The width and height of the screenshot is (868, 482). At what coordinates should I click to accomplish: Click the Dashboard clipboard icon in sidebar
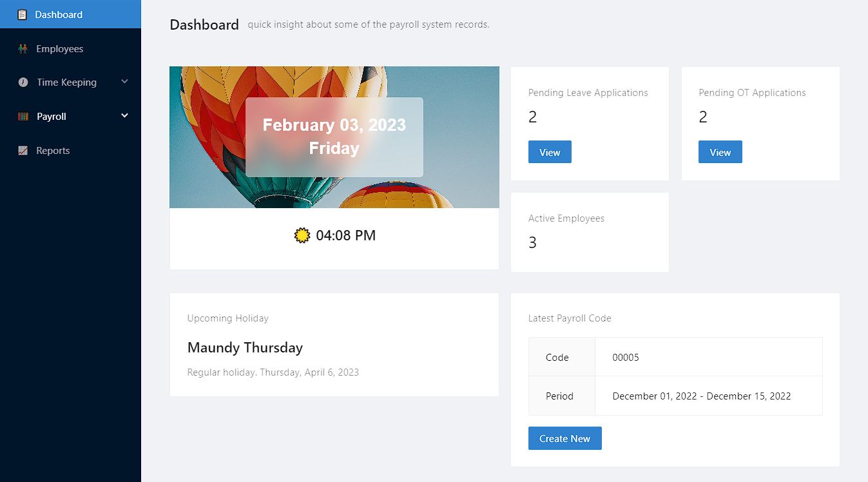point(23,14)
